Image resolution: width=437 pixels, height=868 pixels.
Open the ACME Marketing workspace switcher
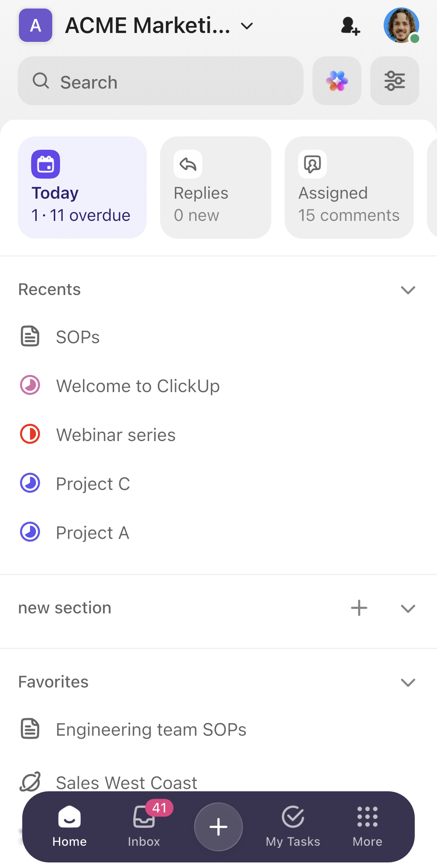pos(159,26)
